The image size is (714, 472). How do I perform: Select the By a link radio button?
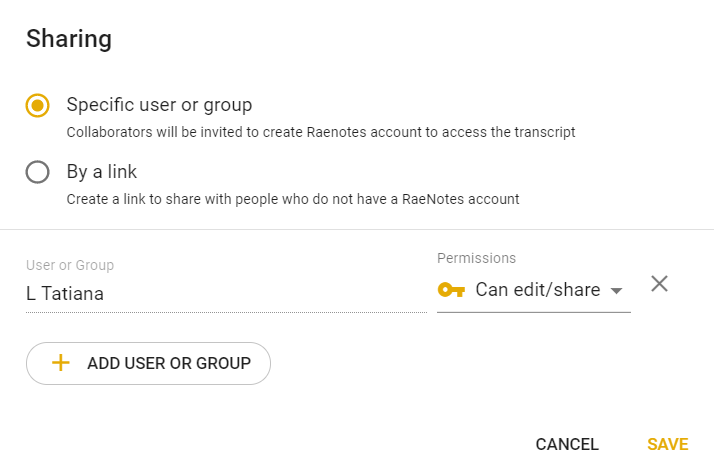[37, 172]
